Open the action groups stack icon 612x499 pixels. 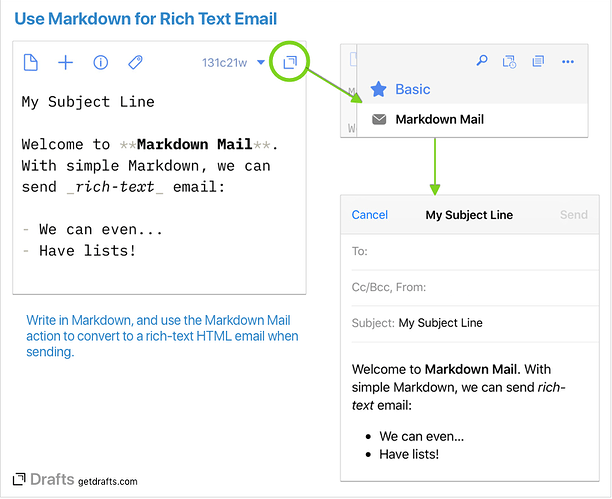coord(538,61)
